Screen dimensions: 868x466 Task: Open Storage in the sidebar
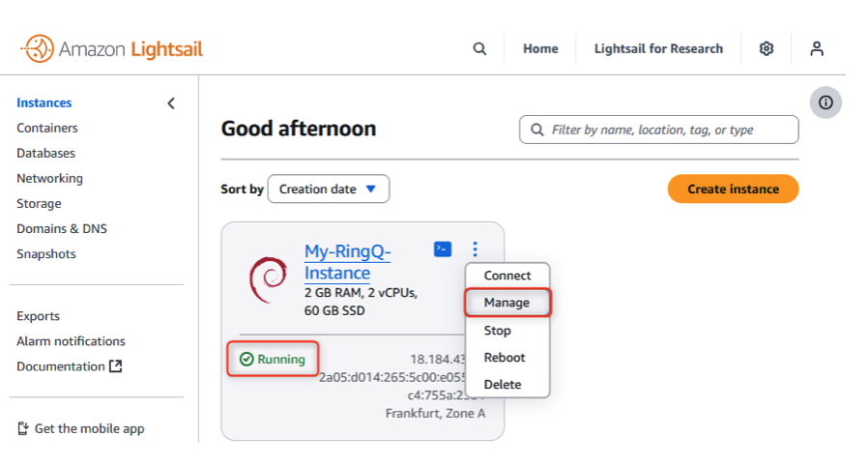tap(39, 204)
